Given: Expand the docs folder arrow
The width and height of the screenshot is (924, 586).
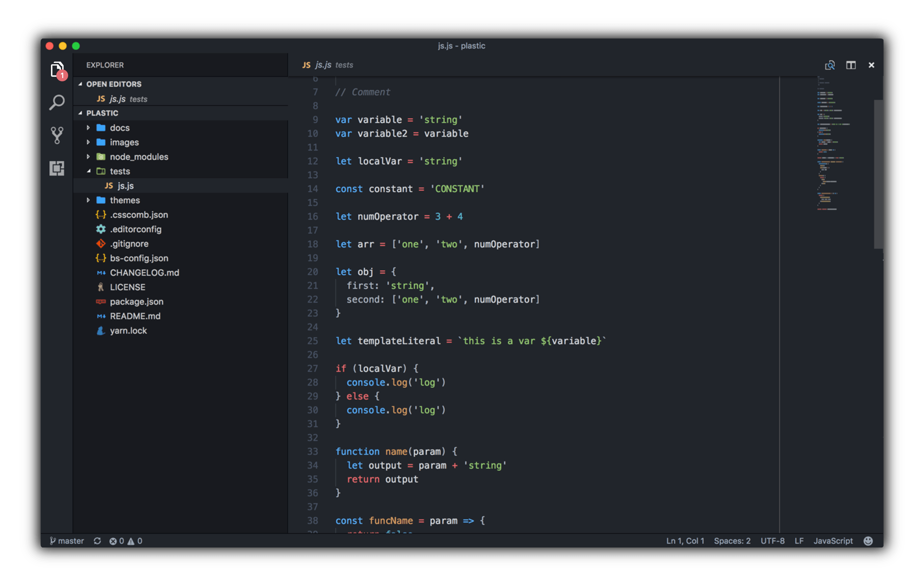Looking at the screenshot, I should [88, 128].
